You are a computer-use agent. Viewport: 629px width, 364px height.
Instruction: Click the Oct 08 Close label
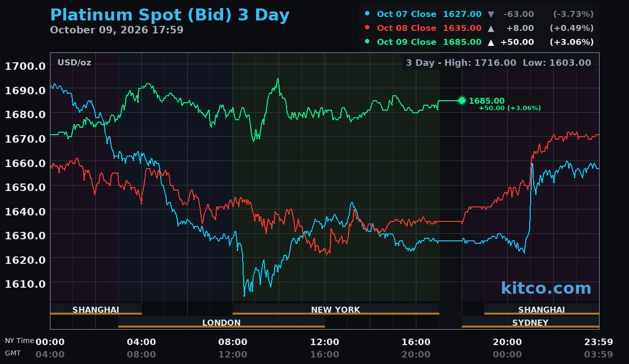(406, 28)
